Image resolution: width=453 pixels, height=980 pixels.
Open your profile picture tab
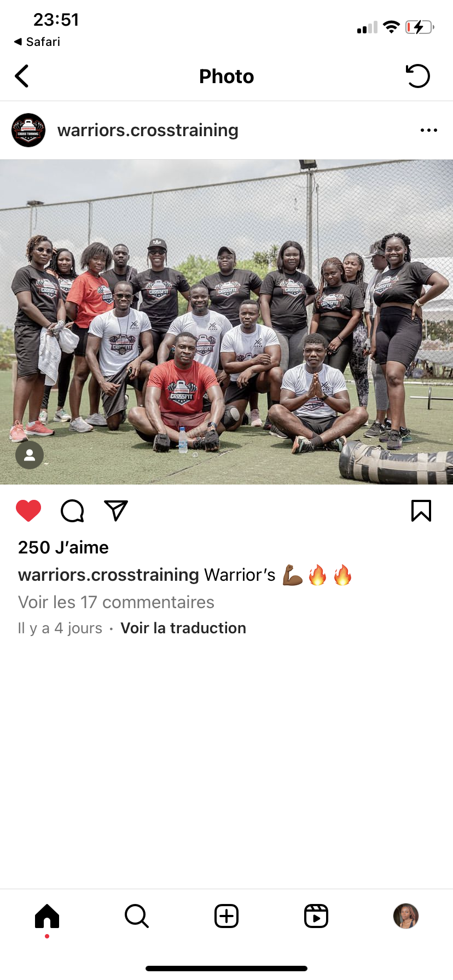click(406, 916)
